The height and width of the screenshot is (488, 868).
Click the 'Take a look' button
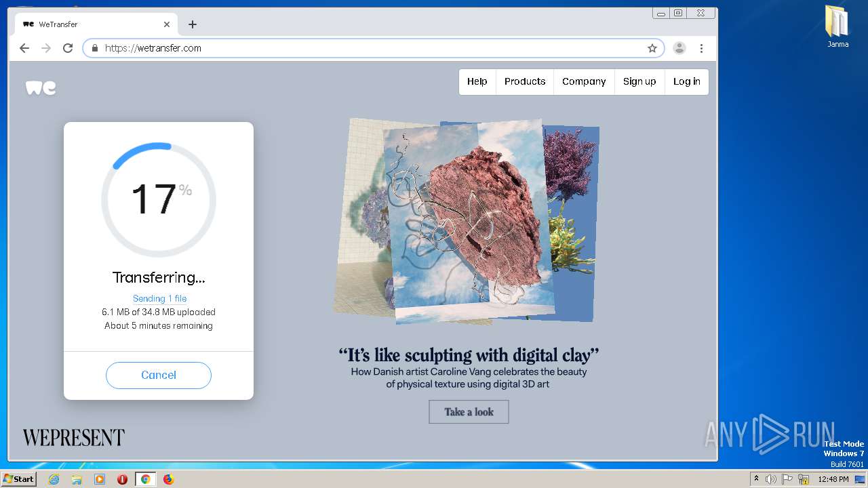[469, 411]
